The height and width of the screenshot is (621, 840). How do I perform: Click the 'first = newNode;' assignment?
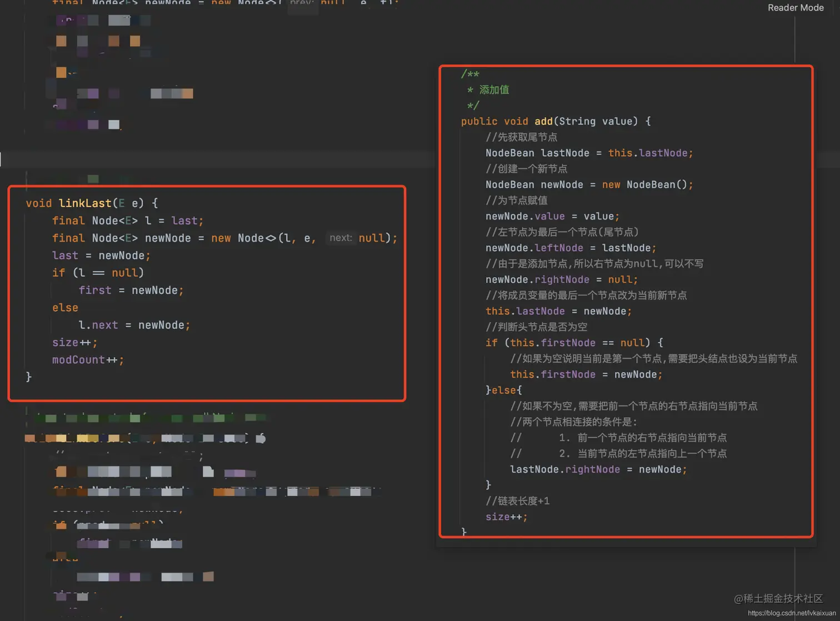click(131, 290)
